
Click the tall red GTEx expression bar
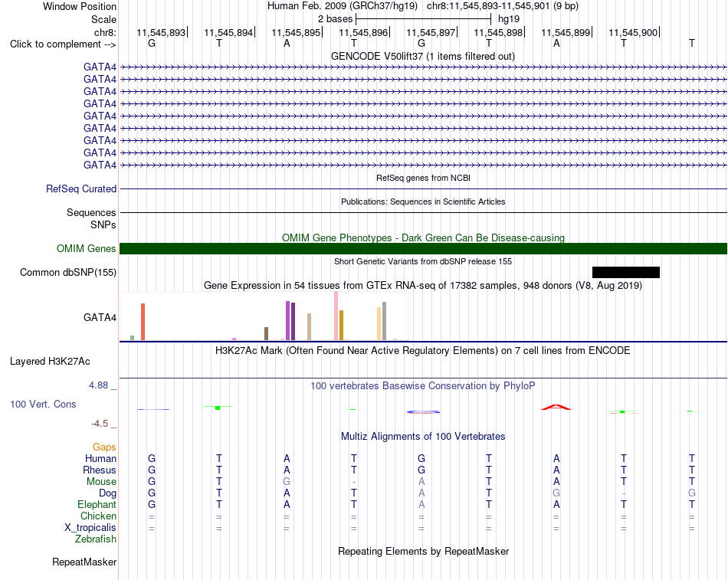pos(143,322)
